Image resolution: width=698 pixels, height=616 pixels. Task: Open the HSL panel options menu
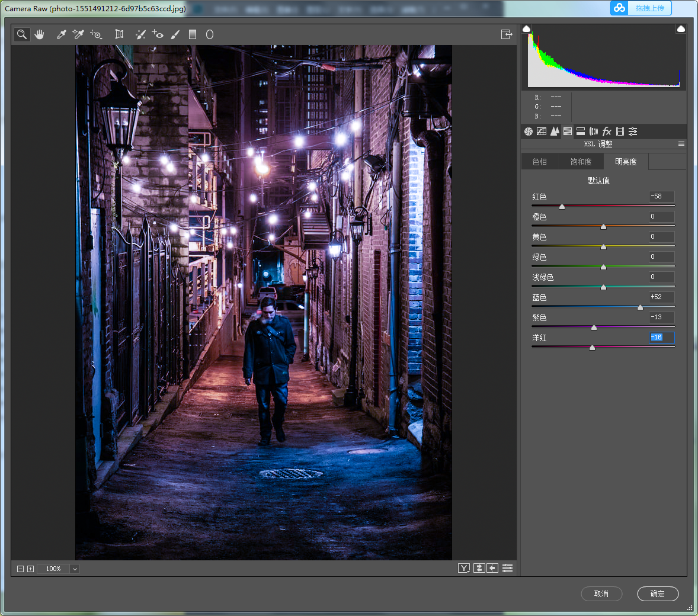pyautogui.click(x=681, y=144)
